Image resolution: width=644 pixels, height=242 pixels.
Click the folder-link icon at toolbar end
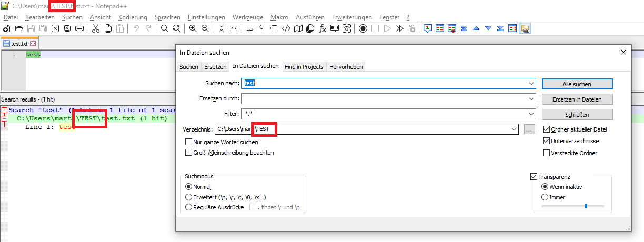(525, 28)
